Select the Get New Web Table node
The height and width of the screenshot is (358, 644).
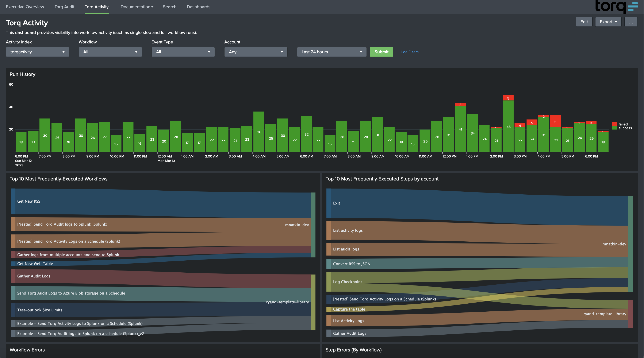pos(13,264)
